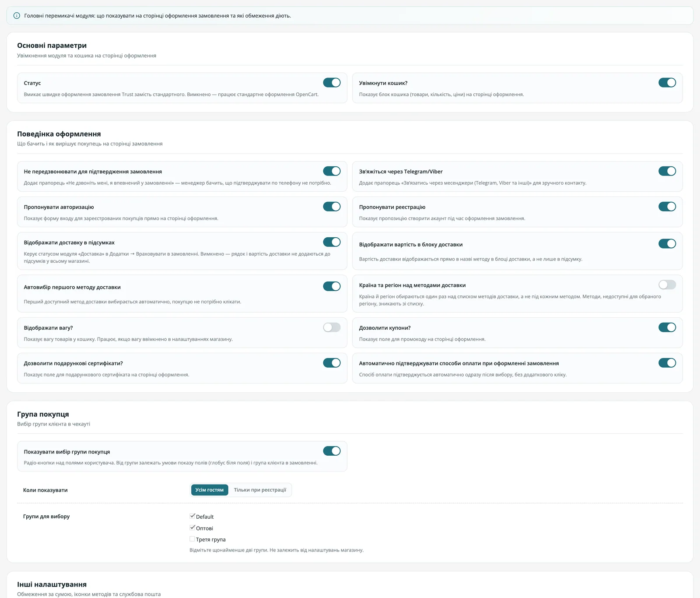The width and height of the screenshot is (700, 598).
Task: Toggle the Статус switch
Action: pos(332,83)
